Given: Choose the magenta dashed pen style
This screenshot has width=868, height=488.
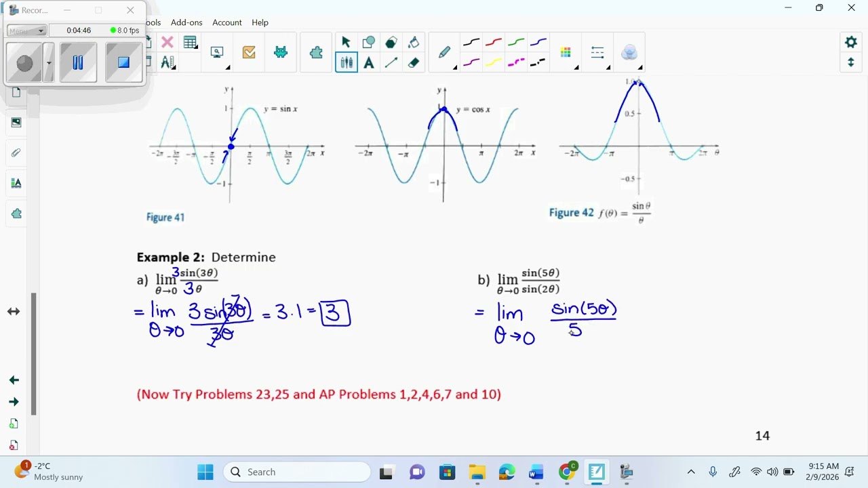Looking at the screenshot, I should (516, 62).
